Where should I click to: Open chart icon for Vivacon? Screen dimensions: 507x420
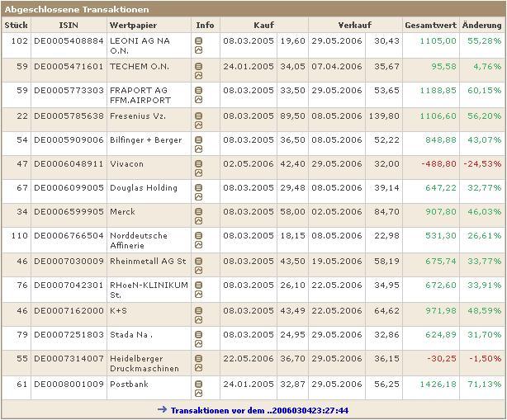coord(198,172)
